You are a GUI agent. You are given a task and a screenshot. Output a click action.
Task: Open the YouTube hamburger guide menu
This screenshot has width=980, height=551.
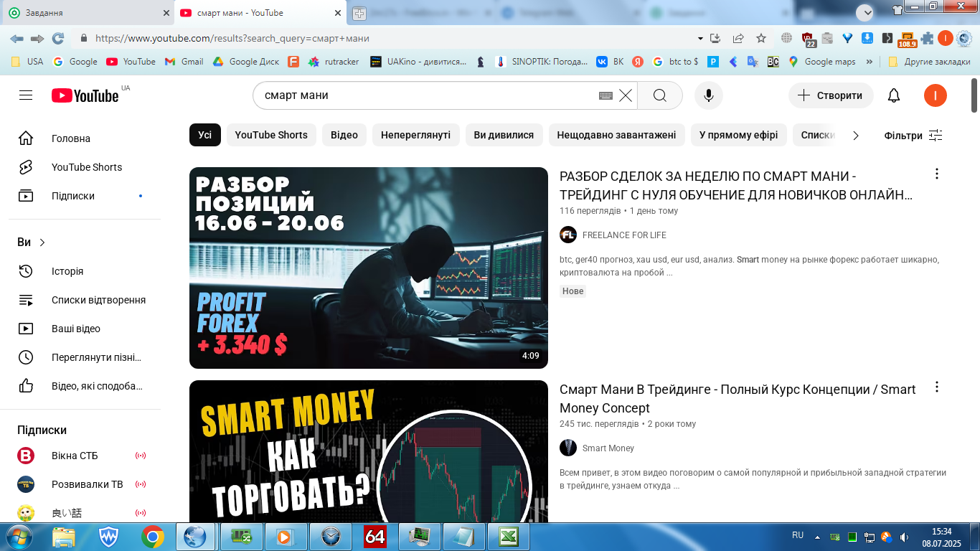point(26,95)
